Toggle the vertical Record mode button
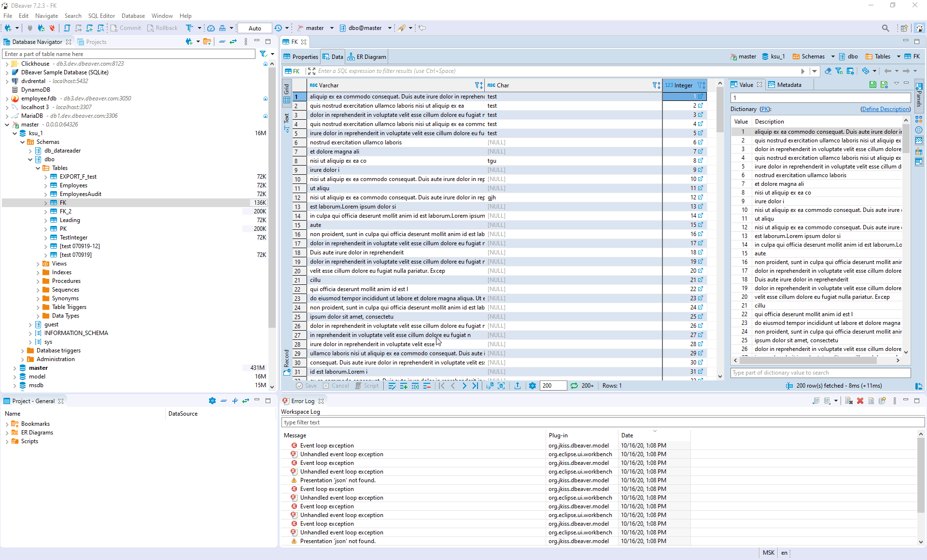This screenshot has height=560, width=927. tap(287, 362)
